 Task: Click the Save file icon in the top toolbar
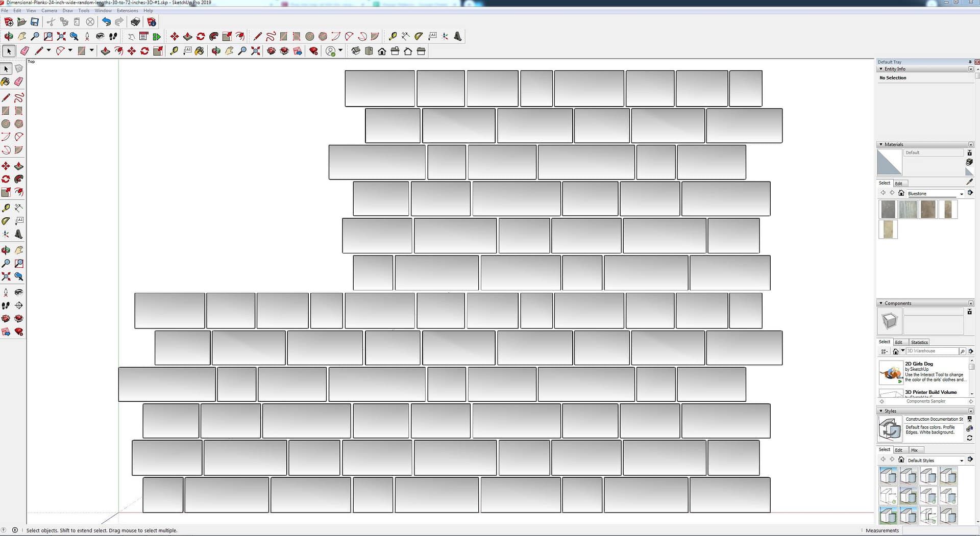pyautogui.click(x=35, y=22)
